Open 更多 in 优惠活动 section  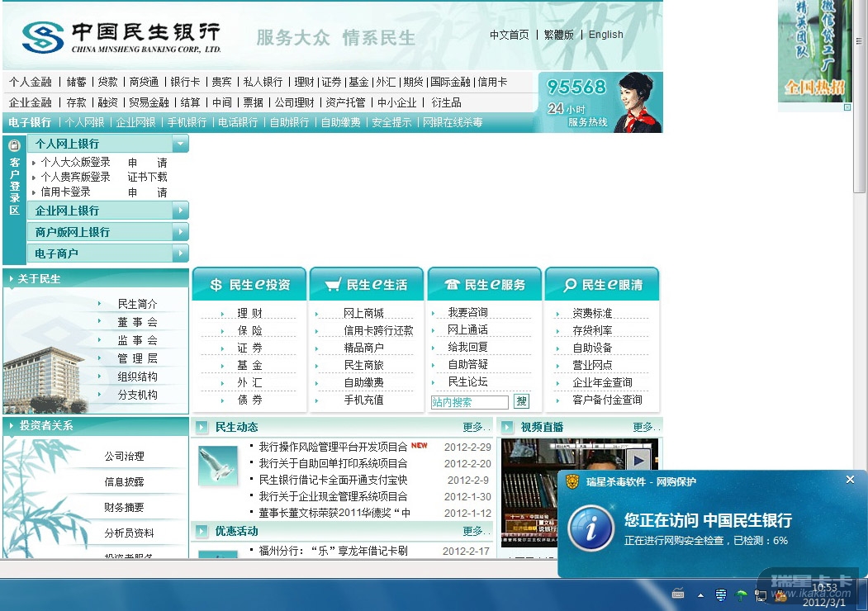[x=476, y=531]
